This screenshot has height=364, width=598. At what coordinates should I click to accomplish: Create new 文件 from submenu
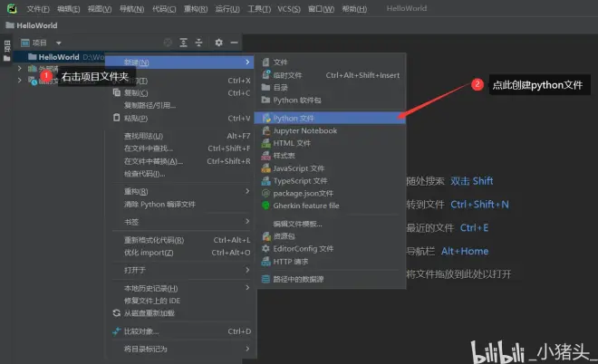click(x=330, y=62)
